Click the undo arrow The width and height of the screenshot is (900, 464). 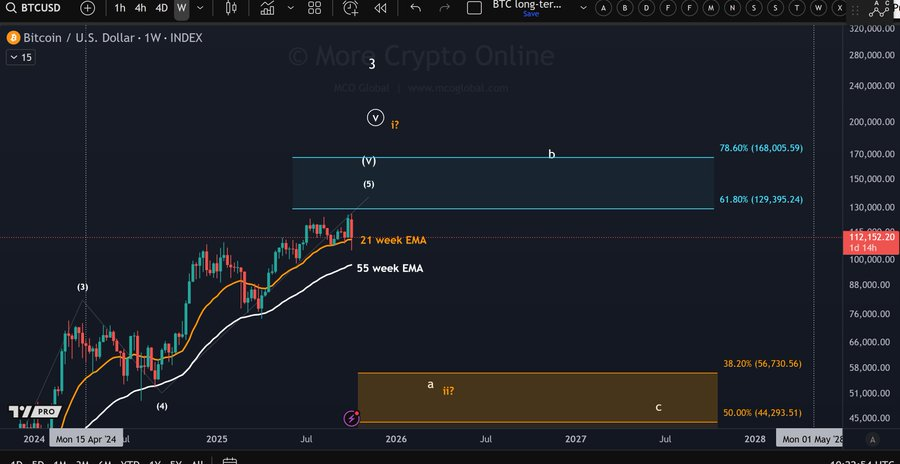pos(414,8)
